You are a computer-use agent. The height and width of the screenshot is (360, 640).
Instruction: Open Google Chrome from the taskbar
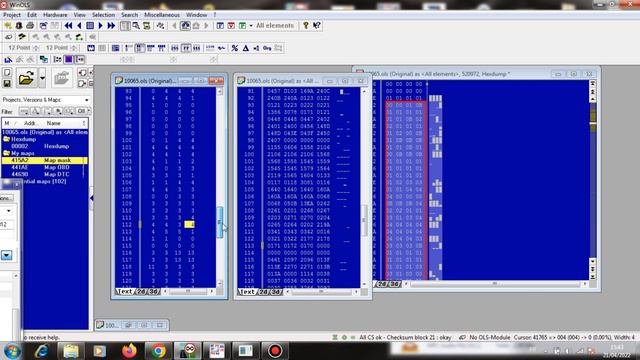[x=158, y=351]
